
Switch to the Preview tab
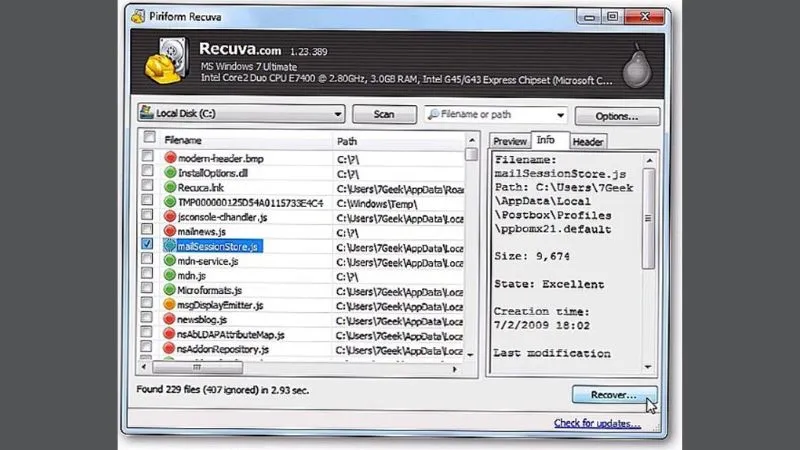[510, 141]
